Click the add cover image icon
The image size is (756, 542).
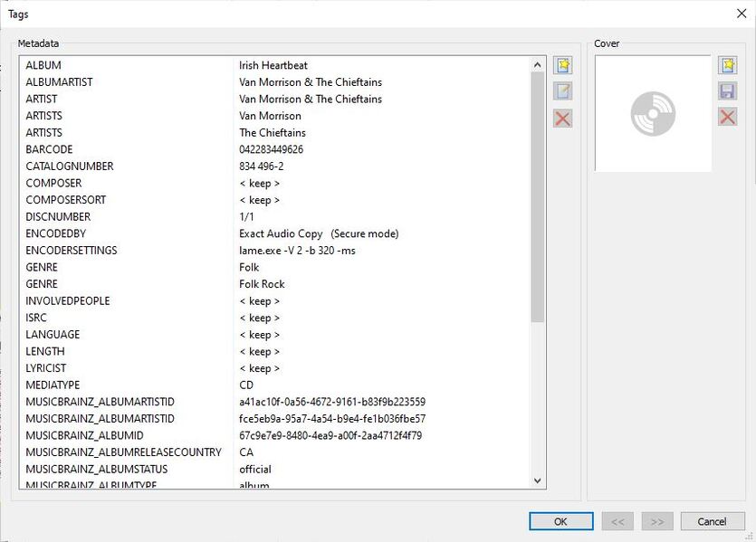pos(728,65)
